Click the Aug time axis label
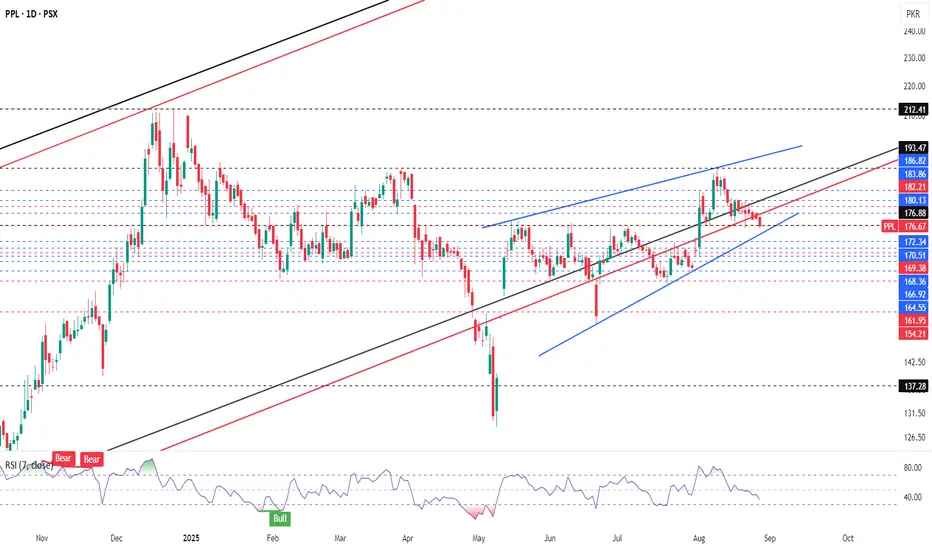932x550 pixels. [x=699, y=538]
